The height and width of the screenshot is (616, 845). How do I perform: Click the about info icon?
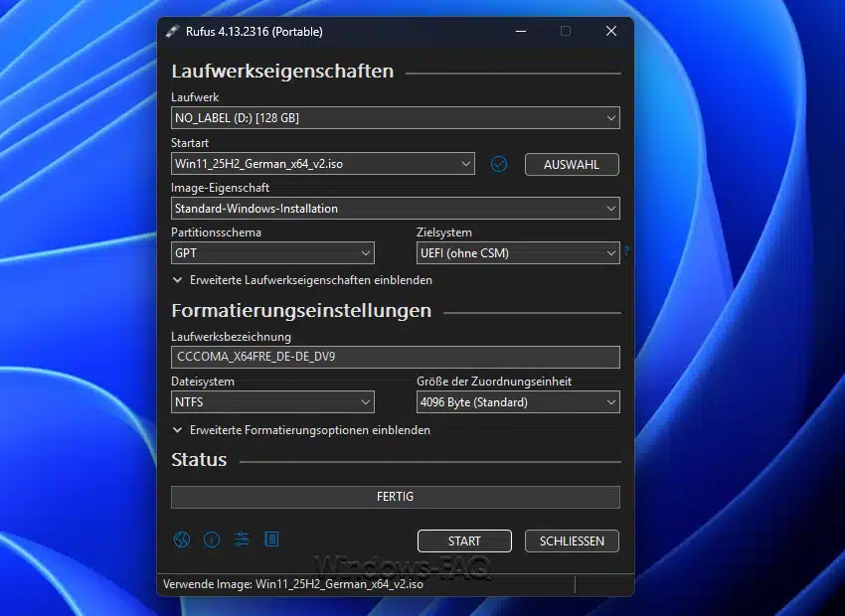pyautogui.click(x=211, y=539)
